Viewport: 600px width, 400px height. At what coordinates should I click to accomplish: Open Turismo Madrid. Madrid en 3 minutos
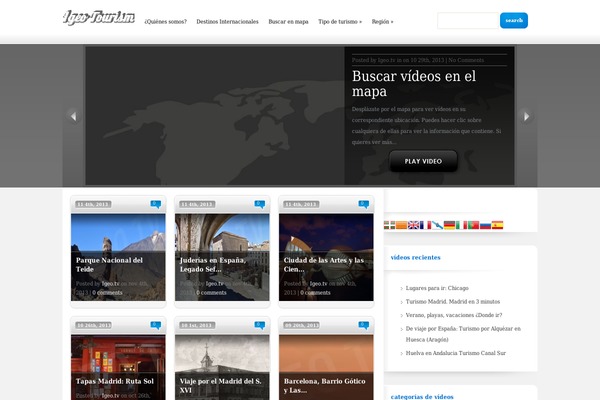pyautogui.click(x=453, y=302)
